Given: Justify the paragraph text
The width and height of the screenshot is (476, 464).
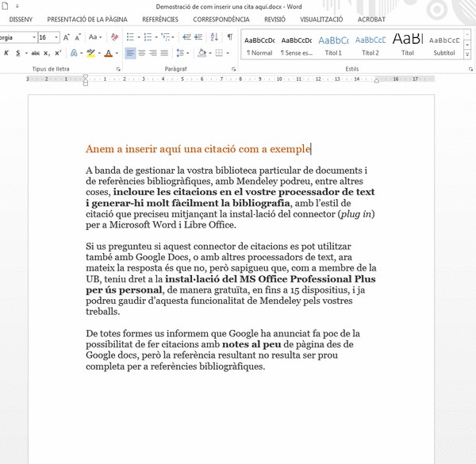Looking at the screenshot, I should coord(164,53).
